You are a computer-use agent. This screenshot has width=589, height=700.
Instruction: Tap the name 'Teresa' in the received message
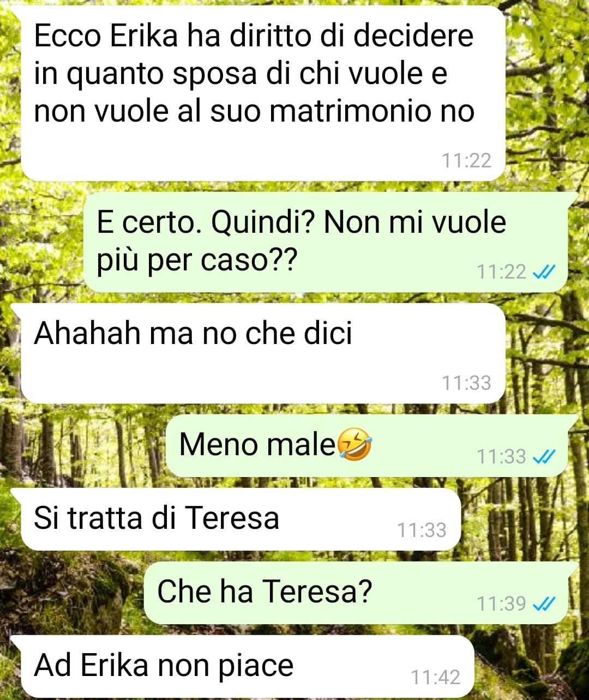coord(231,517)
